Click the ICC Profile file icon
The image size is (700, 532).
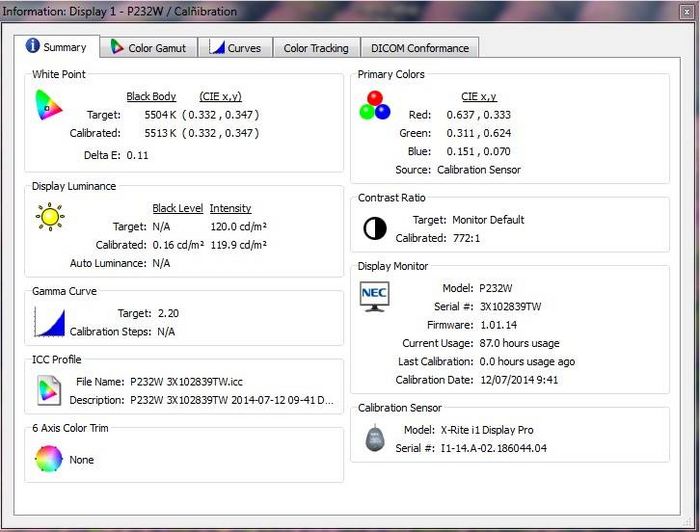(x=48, y=390)
